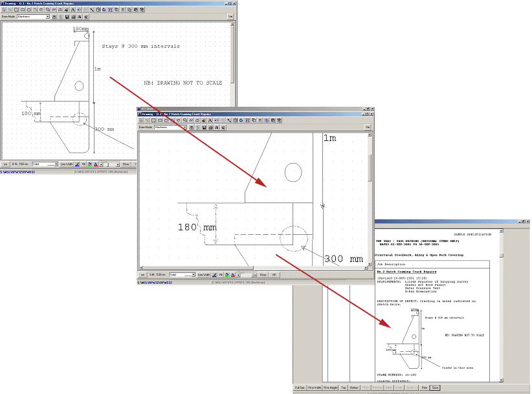
Task: Toggle the 'cm' units button in middle window
Action: [x=143, y=275]
